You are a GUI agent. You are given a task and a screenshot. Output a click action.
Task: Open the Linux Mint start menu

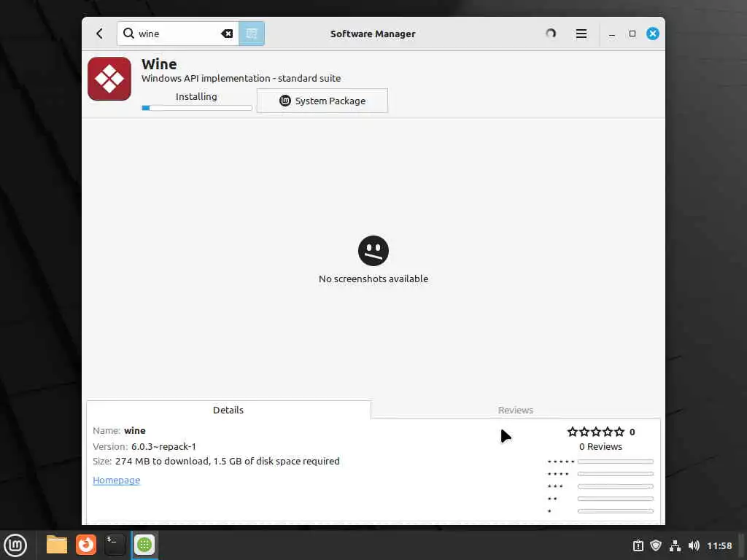pyautogui.click(x=15, y=545)
